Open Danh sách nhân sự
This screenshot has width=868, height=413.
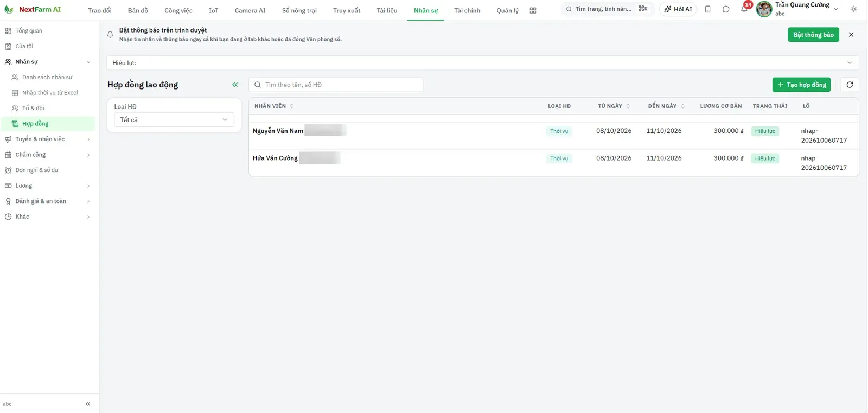49,78
